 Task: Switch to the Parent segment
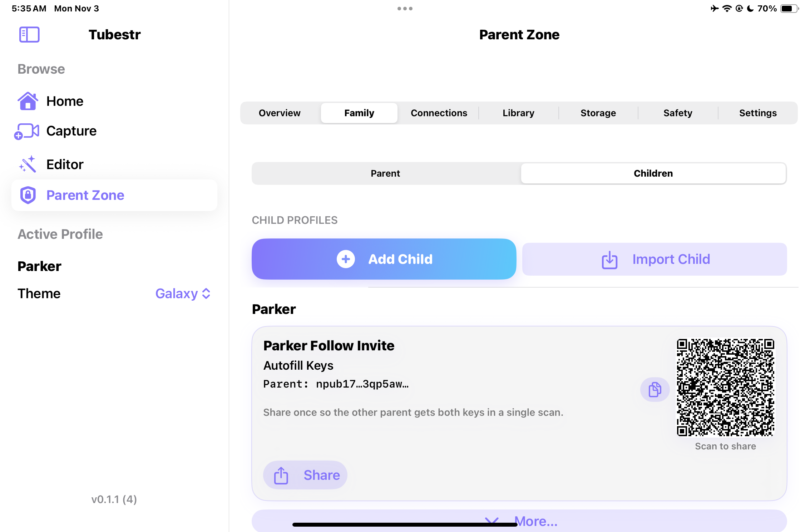(385, 173)
